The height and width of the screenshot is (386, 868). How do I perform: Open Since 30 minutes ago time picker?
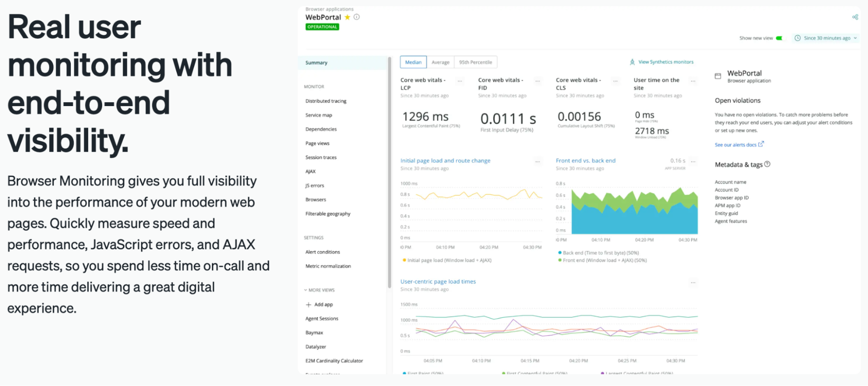click(x=826, y=38)
